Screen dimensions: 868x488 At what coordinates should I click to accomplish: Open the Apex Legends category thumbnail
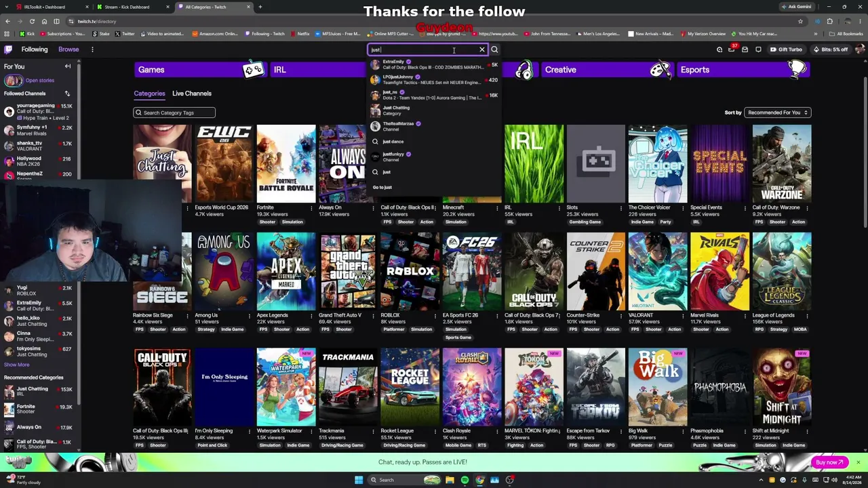pos(285,271)
